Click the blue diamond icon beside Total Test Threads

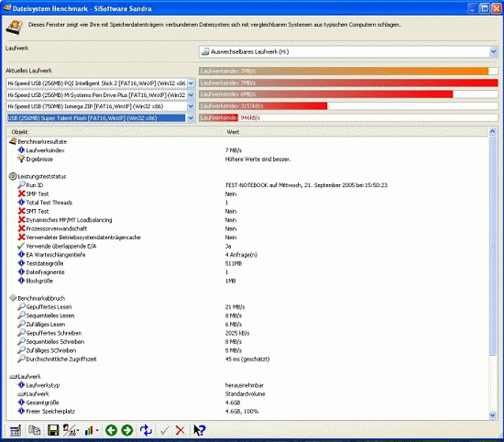pos(21,203)
